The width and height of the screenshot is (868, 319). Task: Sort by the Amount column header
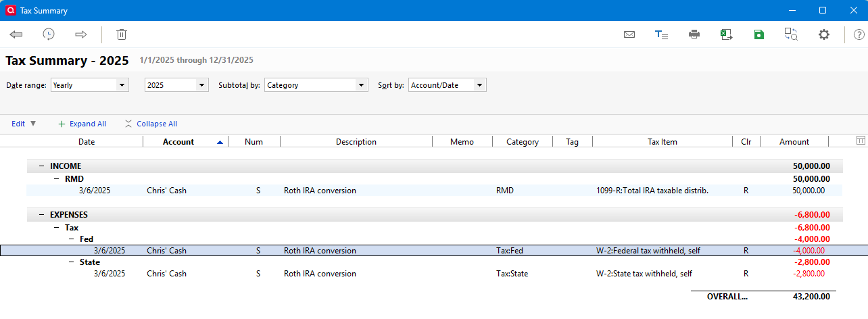point(794,142)
